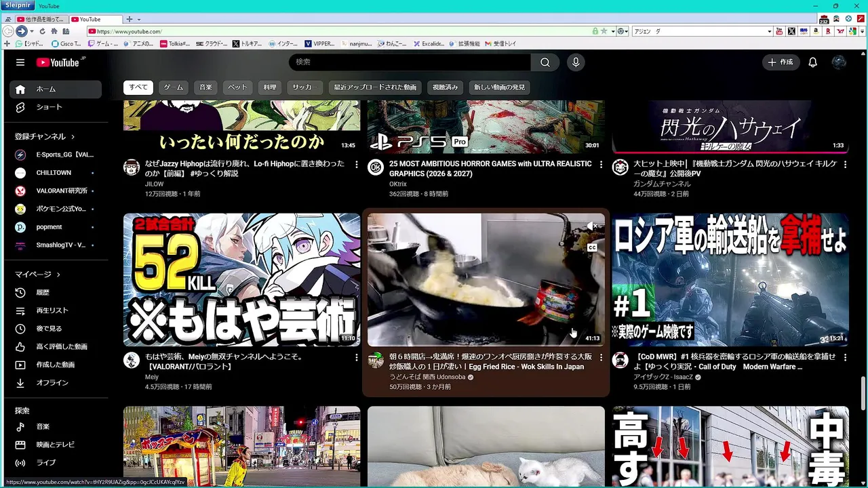
Task: Click the browser forward arrow
Action: (x=21, y=31)
